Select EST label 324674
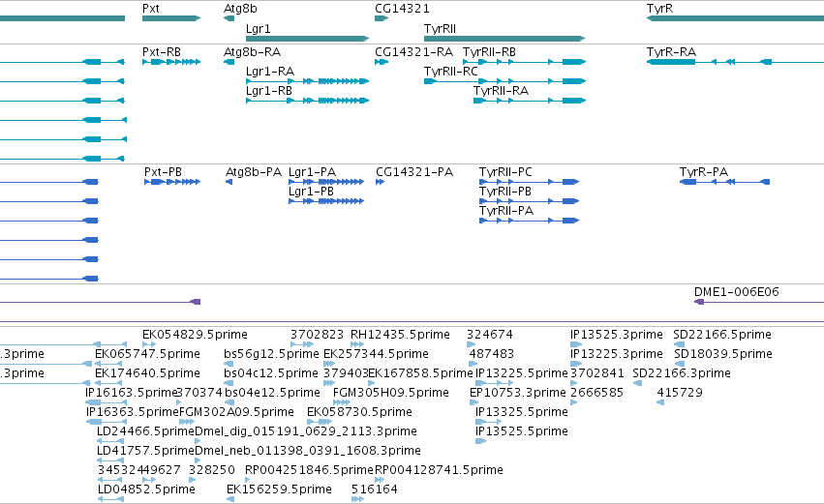This screenshot has width=824, height=504. (490, 335)
